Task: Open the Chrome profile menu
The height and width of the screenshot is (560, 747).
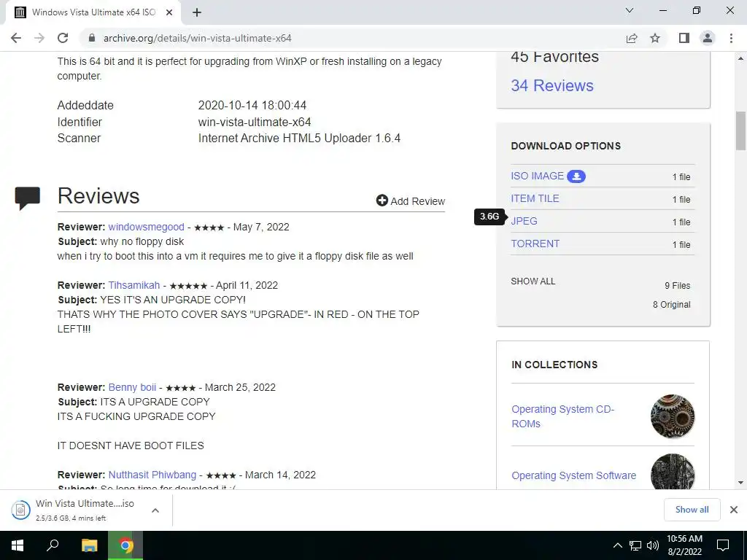Action: coord(708,38)
